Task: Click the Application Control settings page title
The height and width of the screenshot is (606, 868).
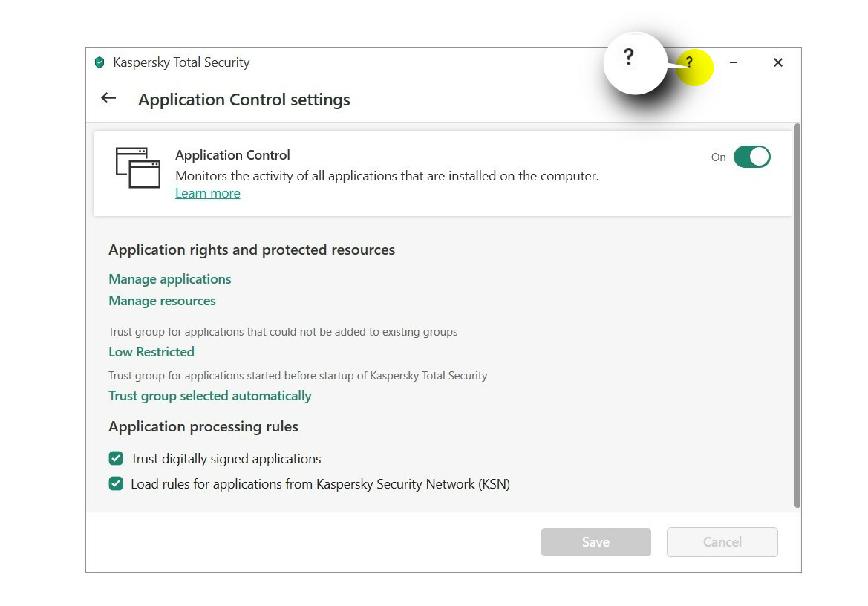Action: click(x=244, y=100)
